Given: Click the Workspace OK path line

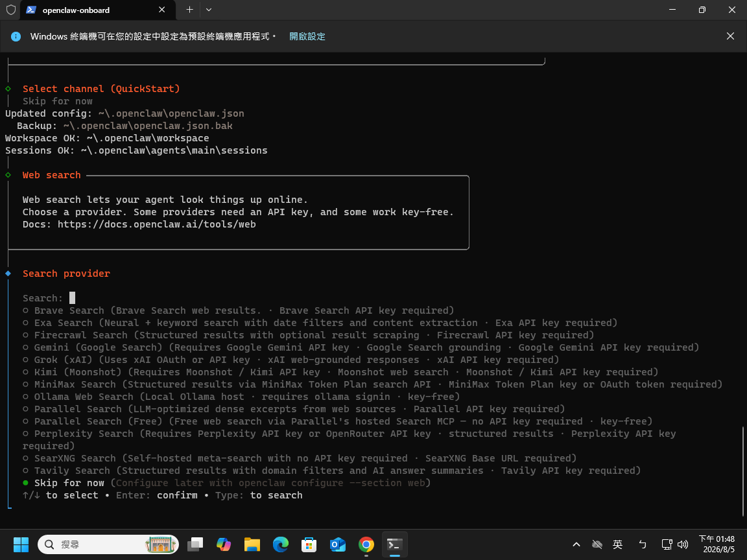Looking at the screenshot, I should (107, 138).
